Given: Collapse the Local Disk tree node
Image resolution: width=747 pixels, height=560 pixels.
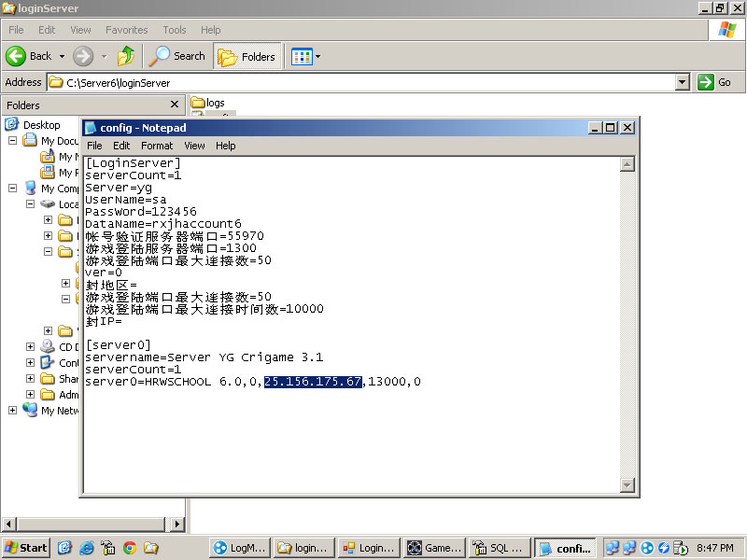Looking at the screenshot, I should tap(30, 203).
